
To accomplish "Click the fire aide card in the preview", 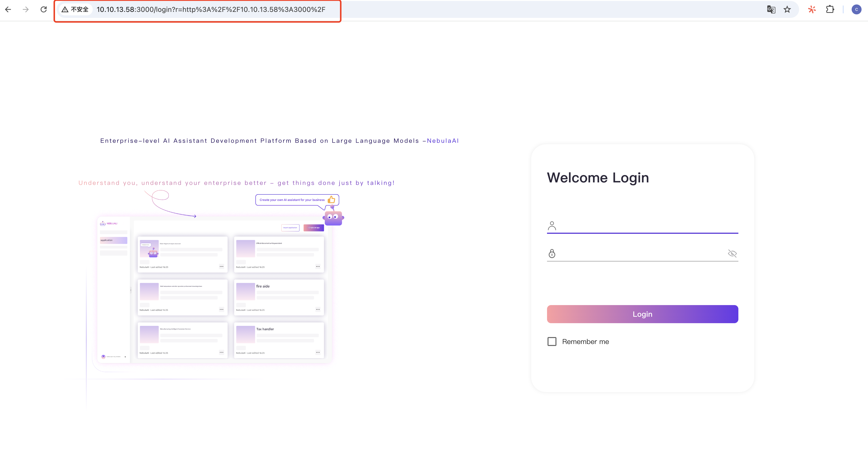I will pos(279,297).
